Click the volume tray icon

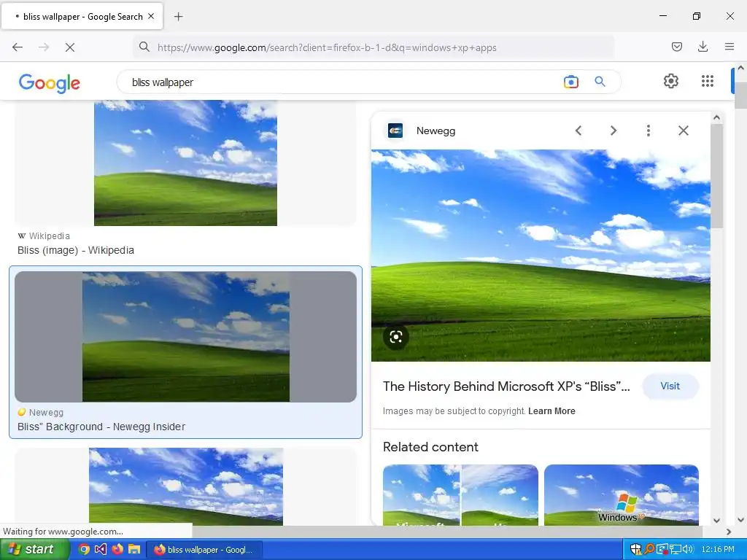pyautogui.click(x=689, y=549)
